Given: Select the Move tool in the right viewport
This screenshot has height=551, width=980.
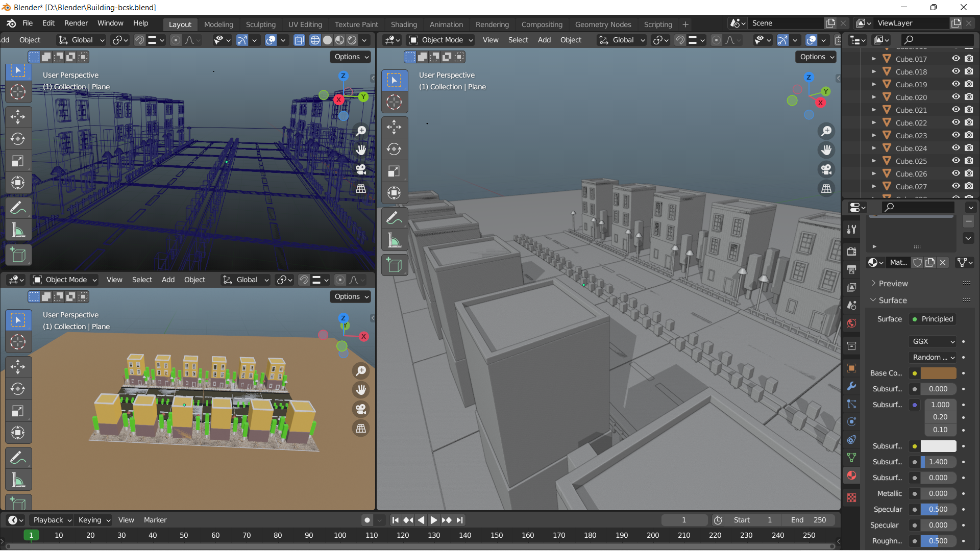Looking at the screenshot, I should point(394,127).
